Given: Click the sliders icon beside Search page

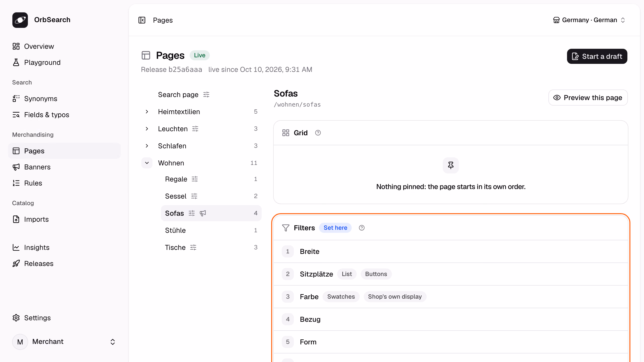Looking at the screenshot, I should 206,95.
